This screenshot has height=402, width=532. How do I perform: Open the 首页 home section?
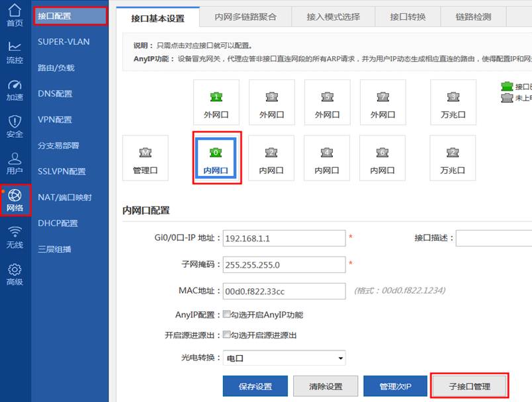point(15,16)
